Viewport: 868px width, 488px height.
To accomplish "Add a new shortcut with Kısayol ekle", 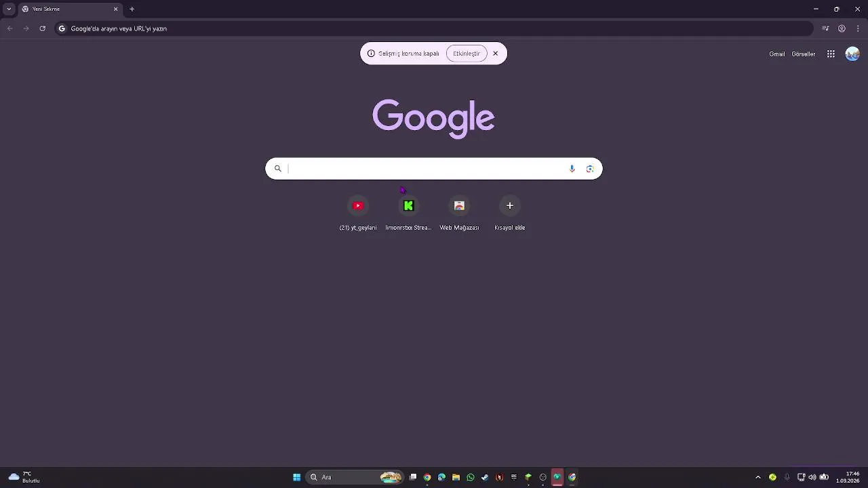I will click(x=510, y=213).
